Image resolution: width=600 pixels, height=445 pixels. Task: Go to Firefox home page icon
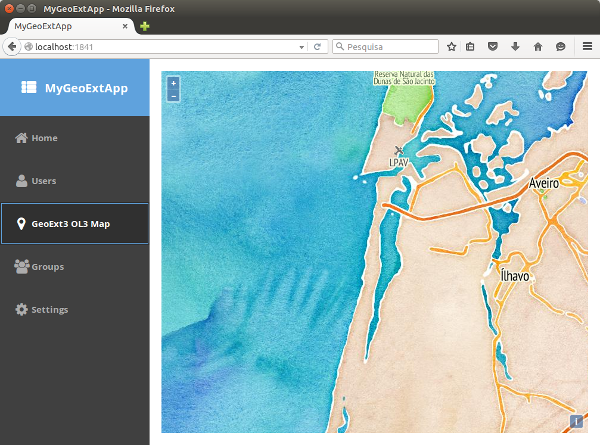point(538,47)
